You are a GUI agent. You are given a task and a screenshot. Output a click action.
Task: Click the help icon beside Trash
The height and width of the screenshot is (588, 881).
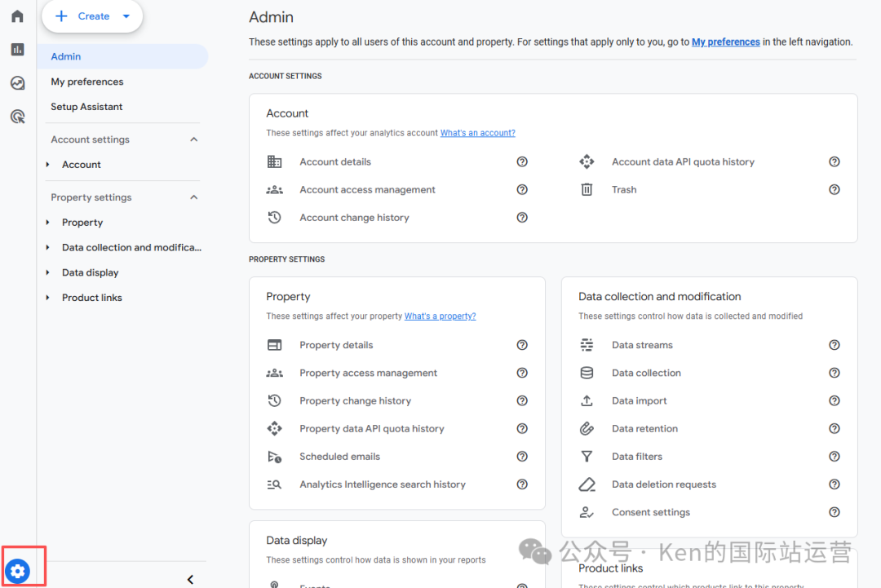(835, 190)
